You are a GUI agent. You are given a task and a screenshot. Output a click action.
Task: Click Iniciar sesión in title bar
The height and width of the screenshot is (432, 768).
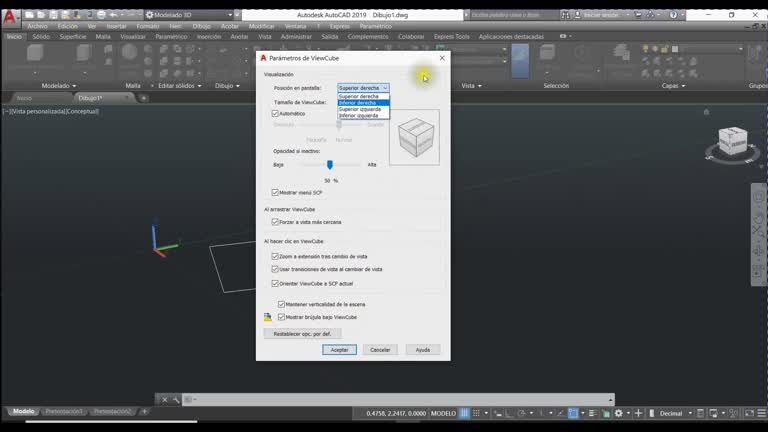[x=601, y=15]
